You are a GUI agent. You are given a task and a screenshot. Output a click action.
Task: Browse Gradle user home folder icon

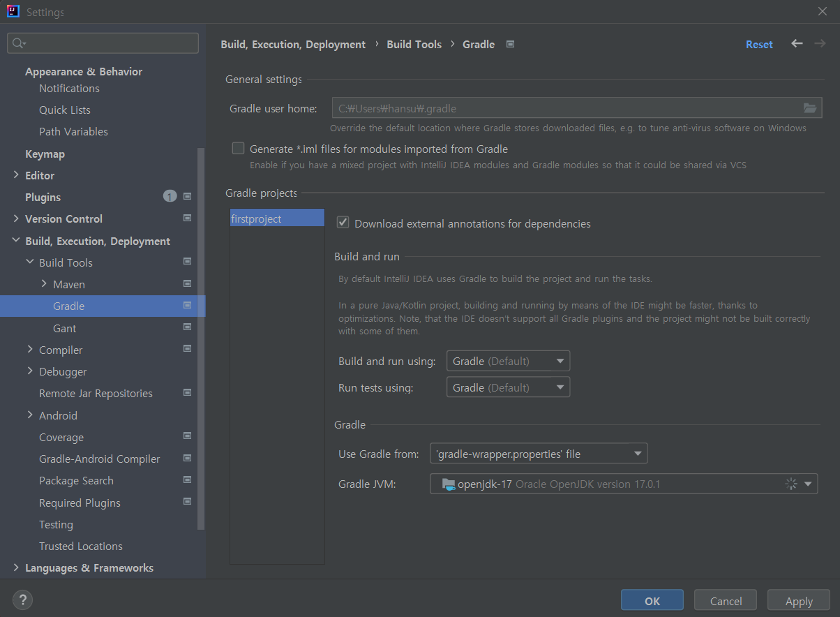pos(810,108)
